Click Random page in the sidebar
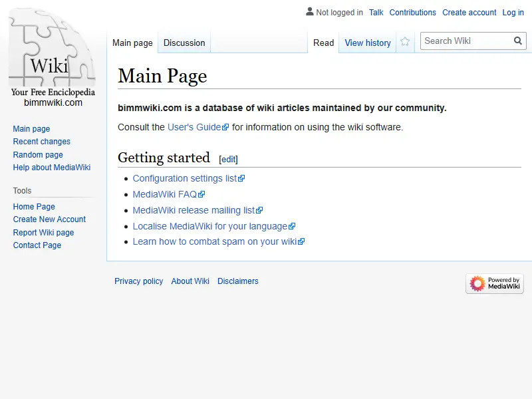Image resolution: width=532 pixels, height=399 pixels. (38, 155)
